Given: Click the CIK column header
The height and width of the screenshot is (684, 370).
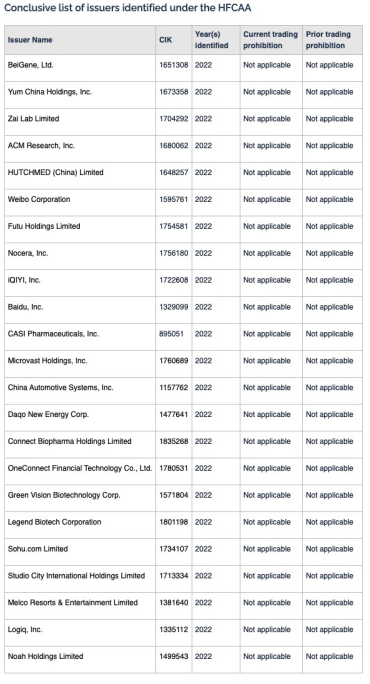Looking at the screenshot, I should [165, 40].
